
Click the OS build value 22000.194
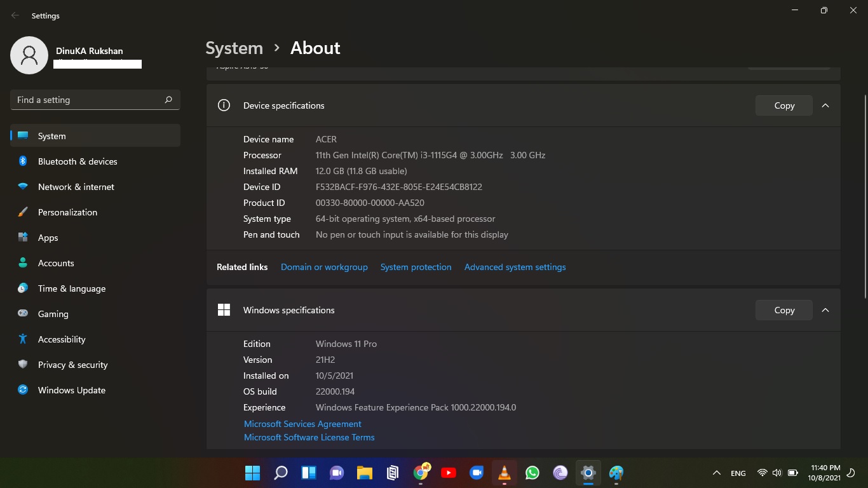tap(336, 391)
